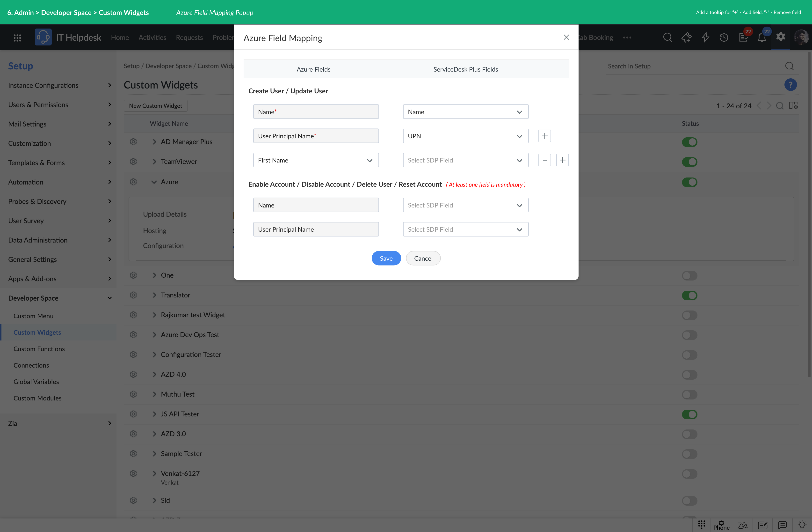
Task: Open Select SDP Field dropdown beside First Name
Action: [x=465, y=160]
